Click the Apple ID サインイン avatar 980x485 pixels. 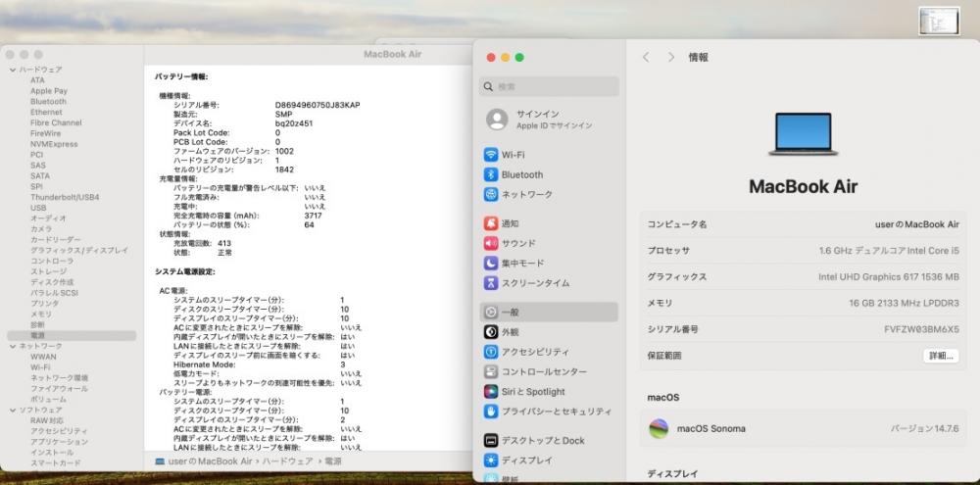[x=497, y=120]
